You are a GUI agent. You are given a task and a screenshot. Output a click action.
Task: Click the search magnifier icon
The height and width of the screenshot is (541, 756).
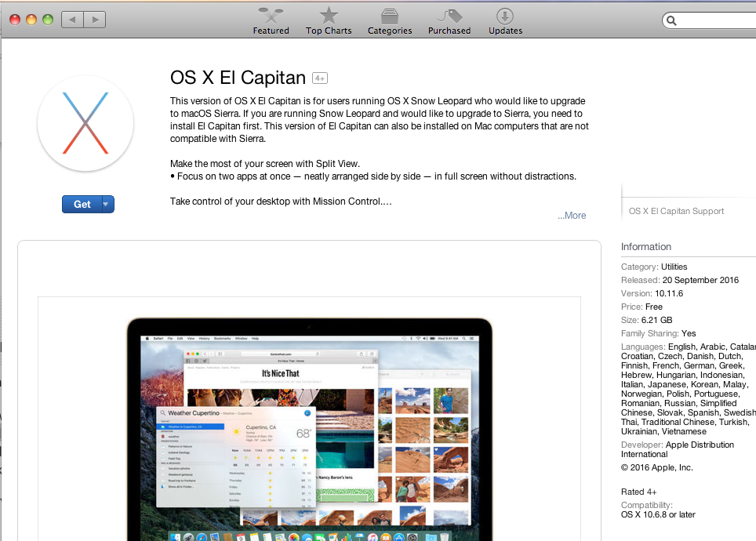(671, 20)
